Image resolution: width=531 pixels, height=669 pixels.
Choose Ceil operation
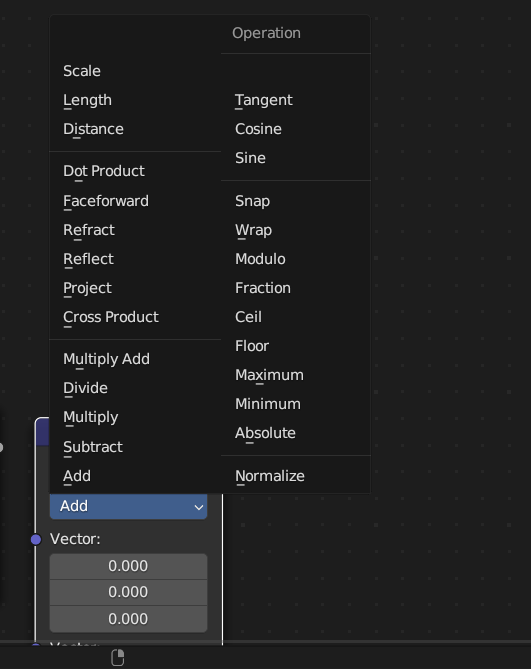point(296,317)
